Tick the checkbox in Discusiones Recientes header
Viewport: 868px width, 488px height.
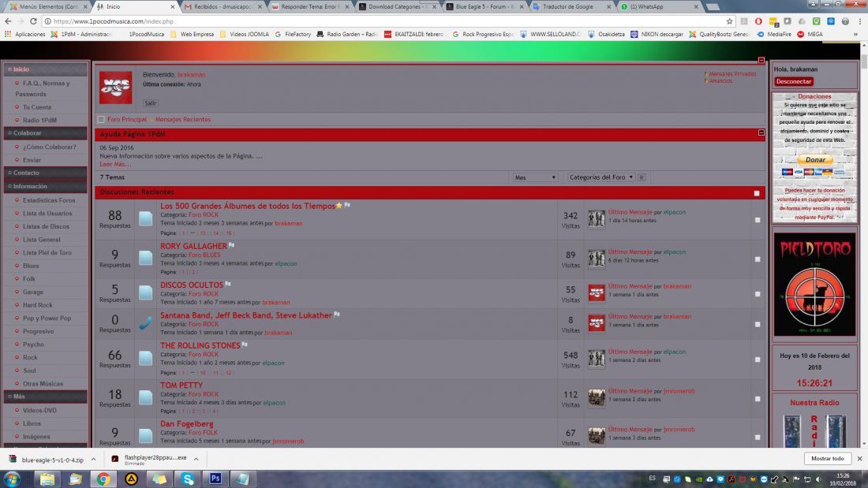(x=757, y=193)
